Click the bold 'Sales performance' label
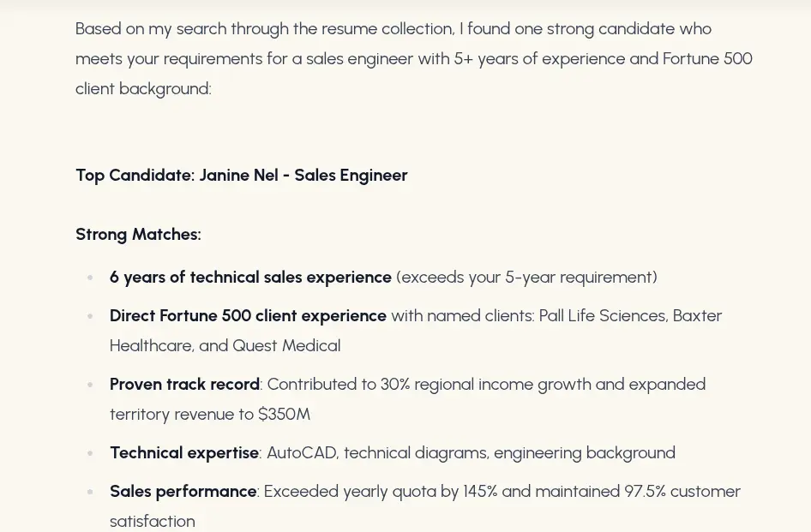Viewport: 811px width, 532px height. click(183, 491)
